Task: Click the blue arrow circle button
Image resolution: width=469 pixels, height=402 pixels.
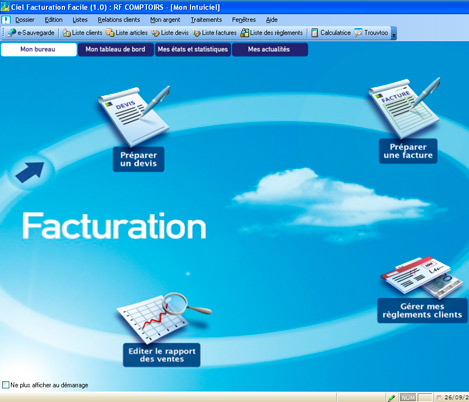Action: point(30,172)
